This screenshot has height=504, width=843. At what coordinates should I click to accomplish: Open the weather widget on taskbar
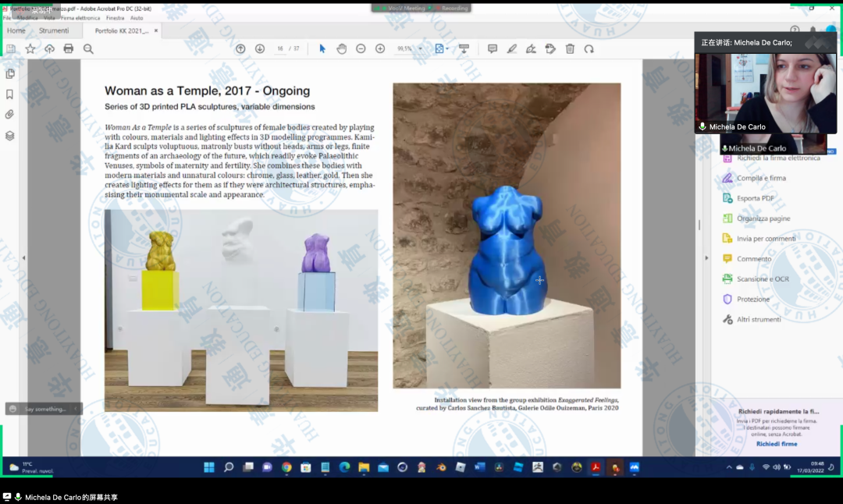click(x=30, y=467)
